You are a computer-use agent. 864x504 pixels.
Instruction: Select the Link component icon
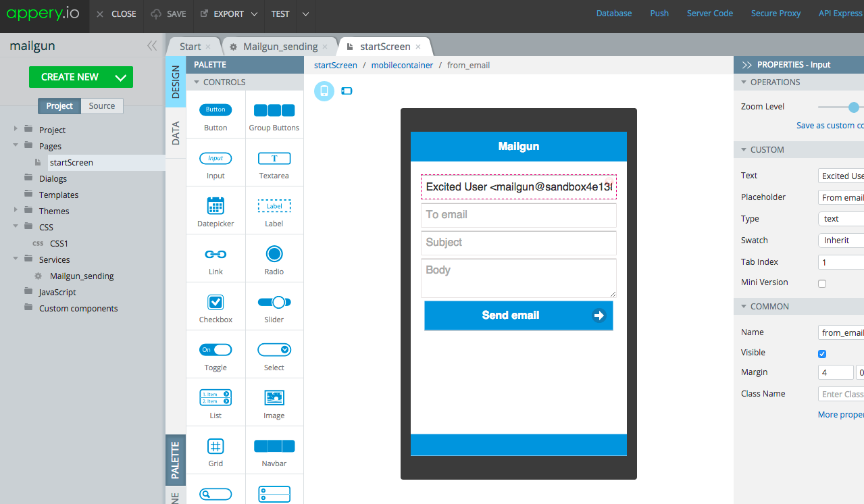click(x=215, y=255)
